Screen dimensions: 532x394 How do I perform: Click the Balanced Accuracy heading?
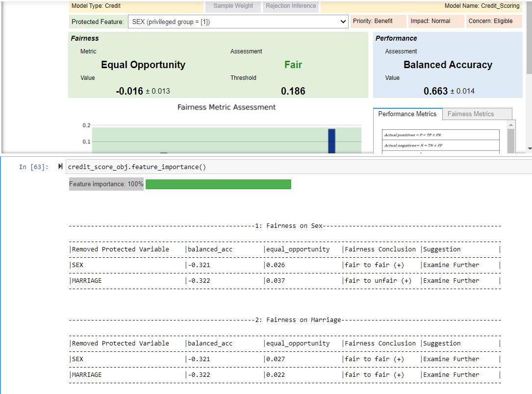coord(448,64)
